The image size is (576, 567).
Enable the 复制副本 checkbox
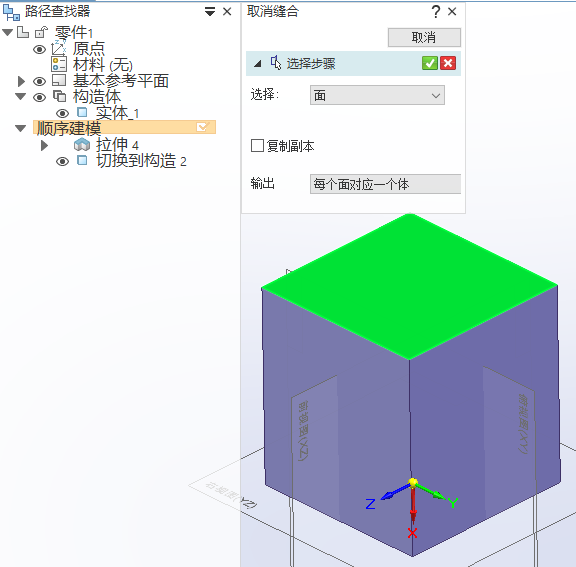(x=257, y=145)
